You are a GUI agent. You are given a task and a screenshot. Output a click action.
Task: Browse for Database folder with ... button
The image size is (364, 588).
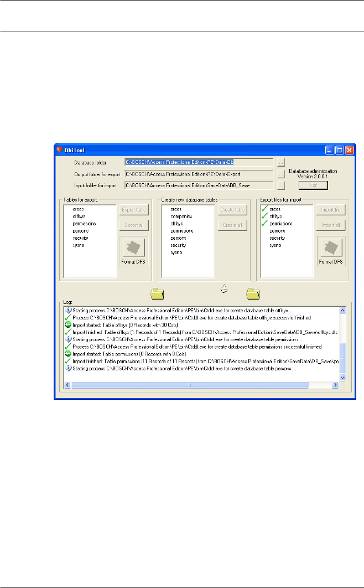pos(281,162)
